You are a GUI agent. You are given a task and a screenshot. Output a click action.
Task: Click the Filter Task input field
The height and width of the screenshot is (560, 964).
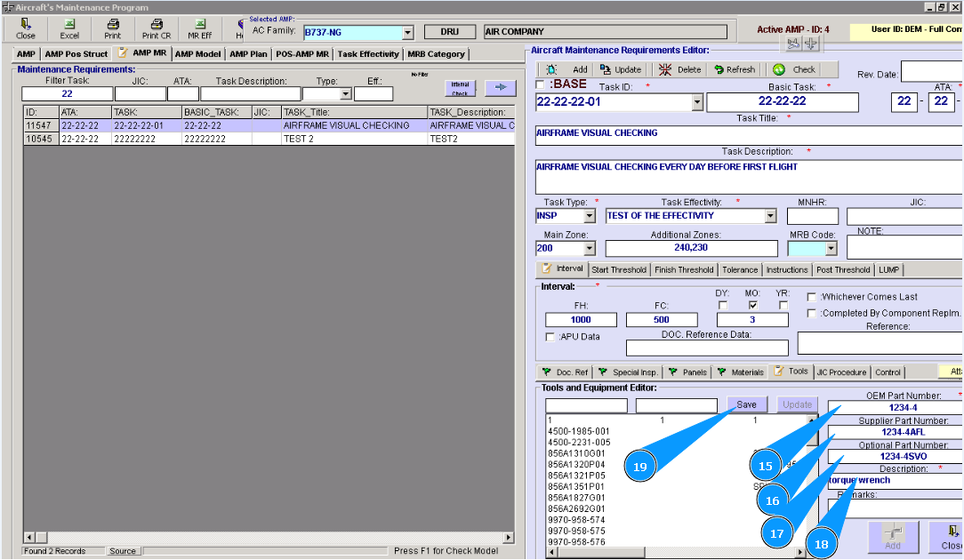pyautogui.click(x=67, y=93)
